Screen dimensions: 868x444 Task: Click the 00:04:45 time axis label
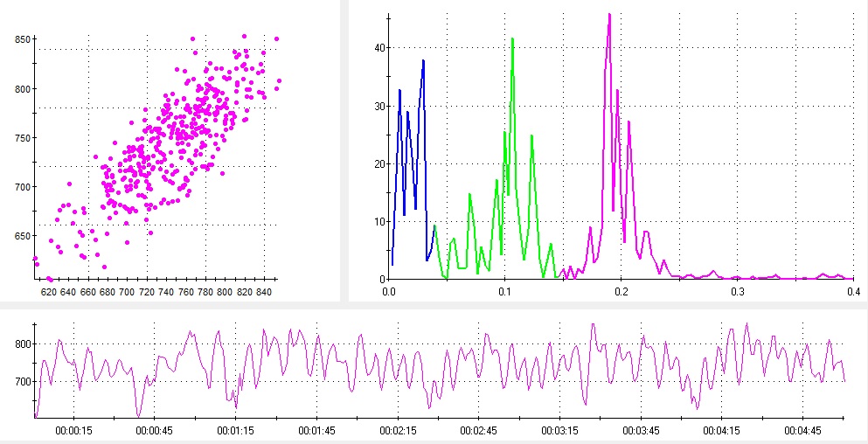(802, 431)
